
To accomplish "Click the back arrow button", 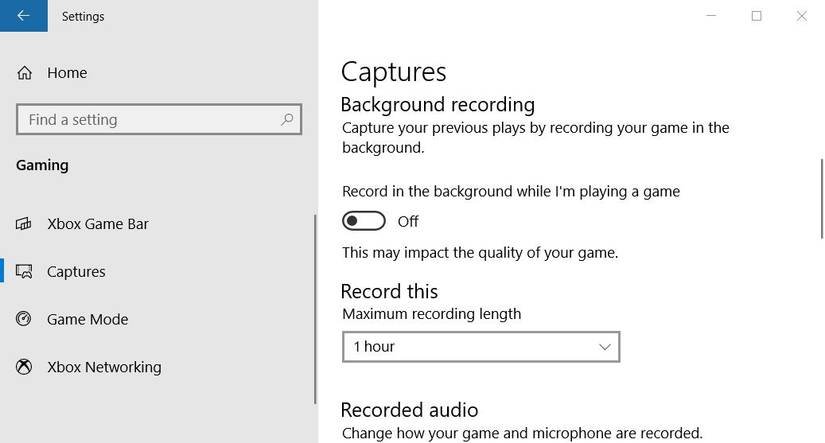I will pyautogui.click(x=23, y=16).
